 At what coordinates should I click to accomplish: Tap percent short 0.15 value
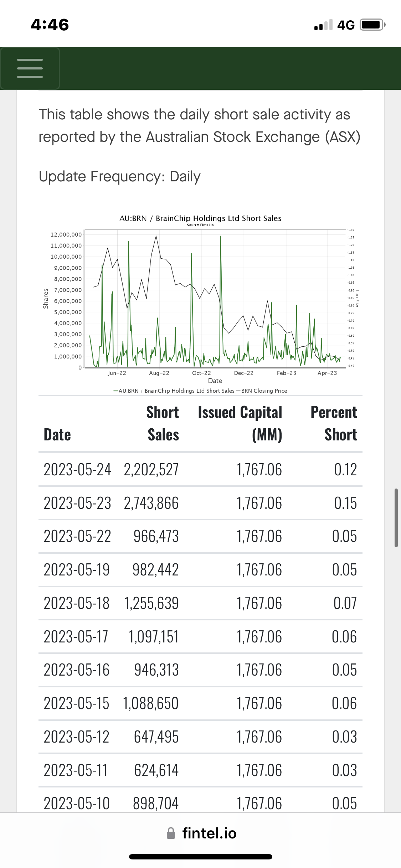click(x=345, y=503)
